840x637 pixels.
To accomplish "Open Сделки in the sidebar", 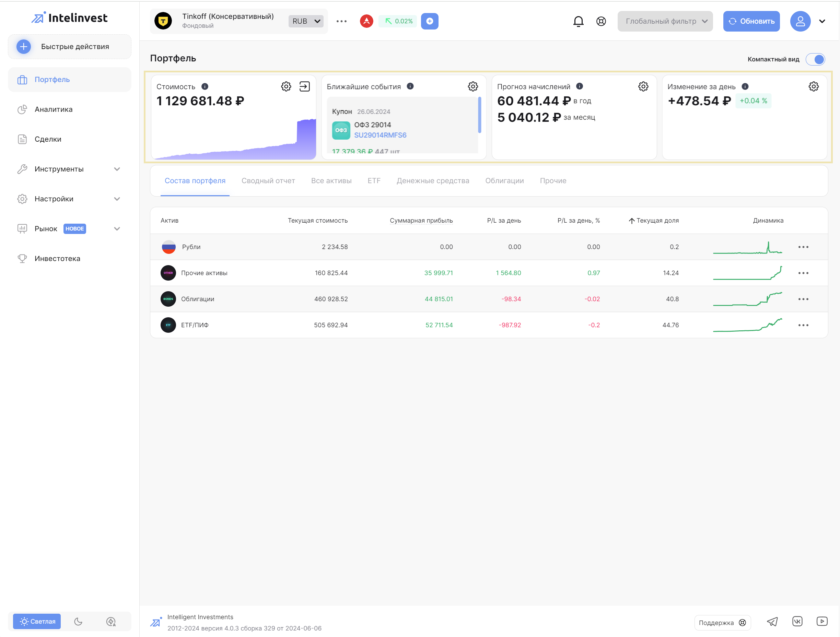I will click(70, 139).
